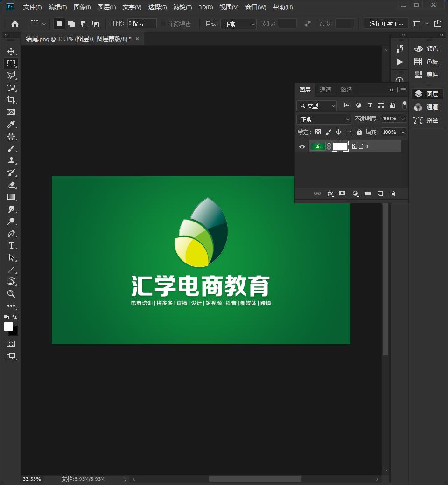Hide layer 图层 0 with the eye icon
Image resolution: width=448 pixels, height=485 pixels.
tap(302, 146)
